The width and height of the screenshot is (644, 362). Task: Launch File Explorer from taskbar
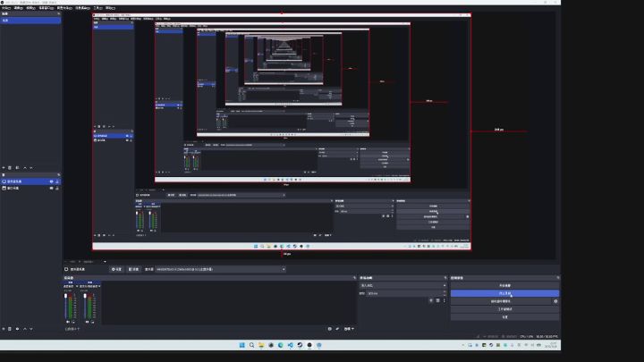[x=261, y=345]
